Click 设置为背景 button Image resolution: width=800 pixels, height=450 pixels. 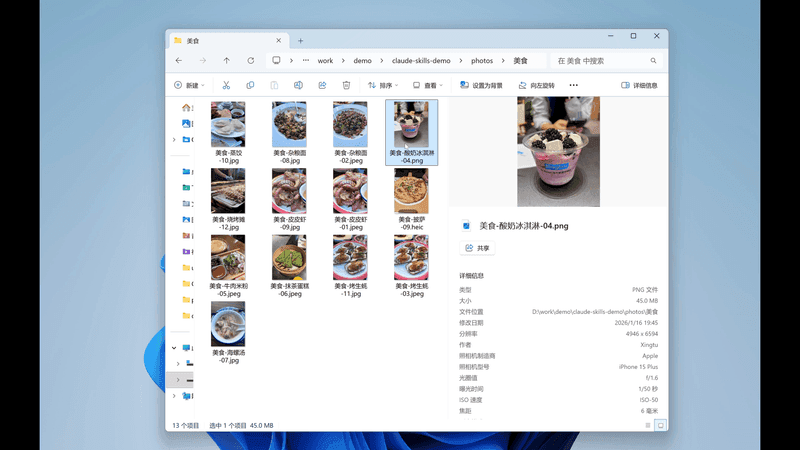point(482,86)
